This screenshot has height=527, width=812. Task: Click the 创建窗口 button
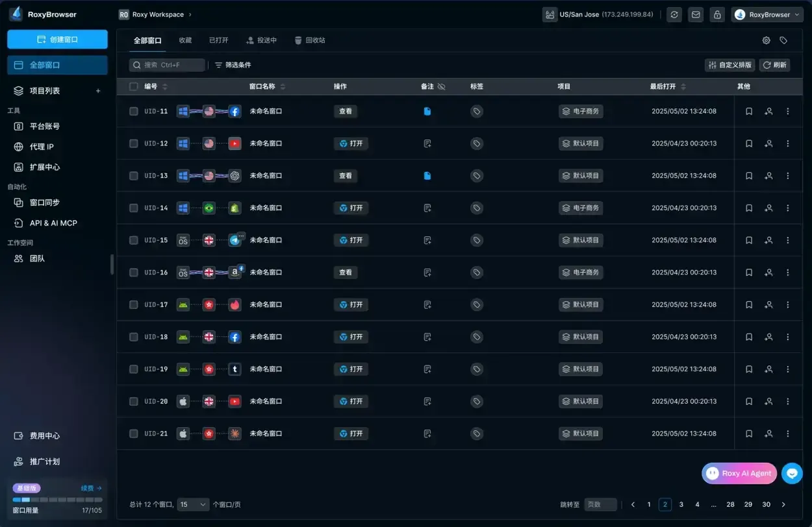57,40
